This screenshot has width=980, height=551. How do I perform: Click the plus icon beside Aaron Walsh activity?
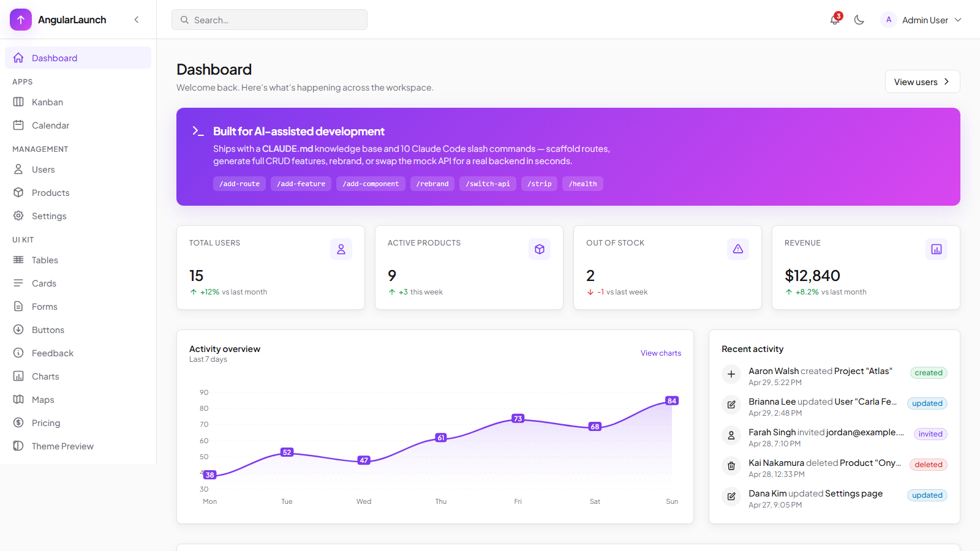tap(731, 374)
